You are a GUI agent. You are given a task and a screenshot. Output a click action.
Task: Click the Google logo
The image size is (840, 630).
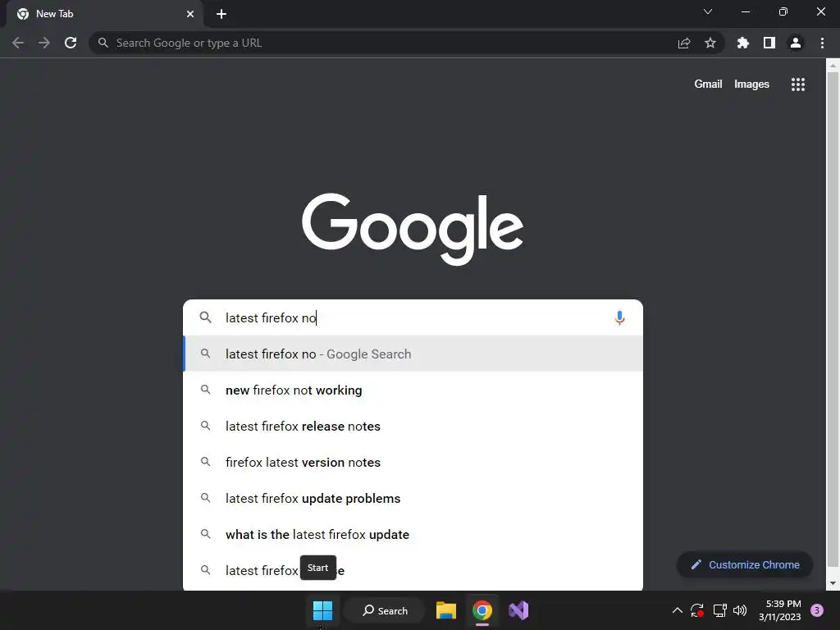(x=413, y=228)
